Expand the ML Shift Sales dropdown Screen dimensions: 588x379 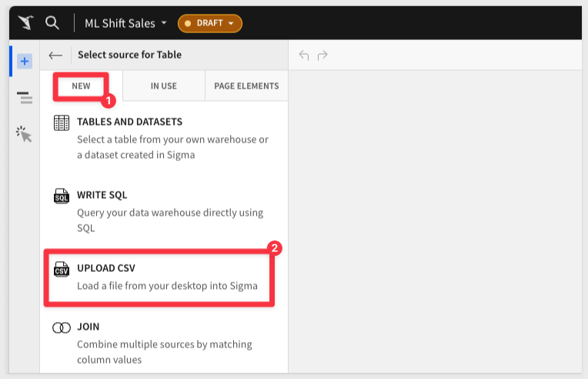pyautogui.click(x=125, y=23)
